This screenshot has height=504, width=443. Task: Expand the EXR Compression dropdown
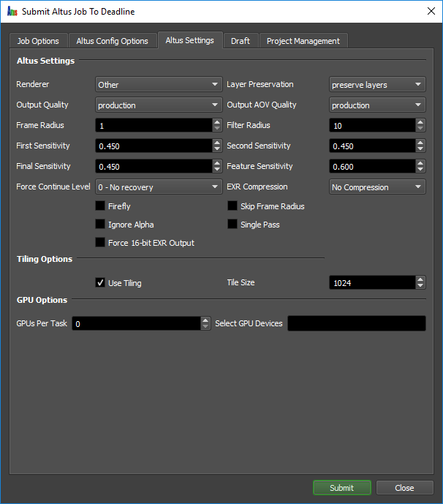click(x=377, y=187)
